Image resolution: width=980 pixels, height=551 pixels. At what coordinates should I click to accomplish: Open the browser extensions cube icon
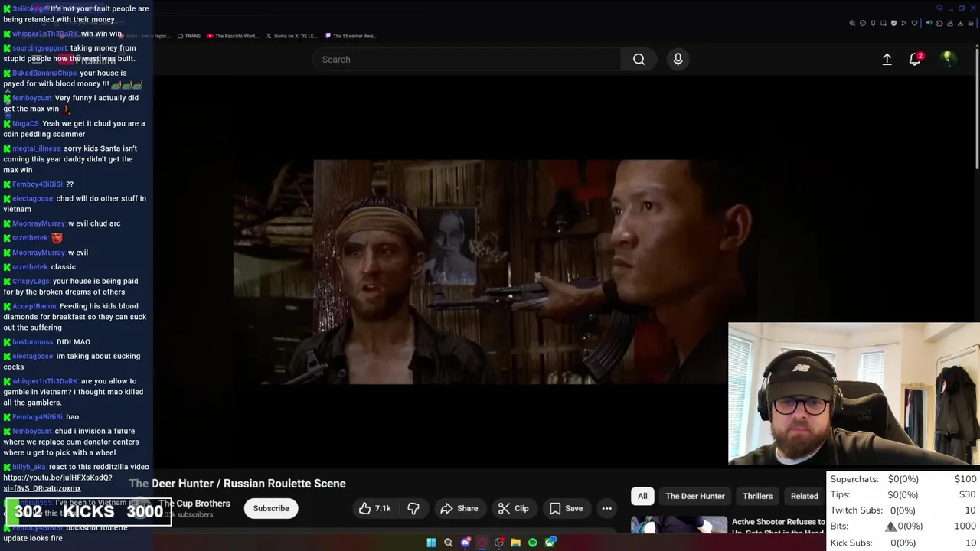click(939, 23)
